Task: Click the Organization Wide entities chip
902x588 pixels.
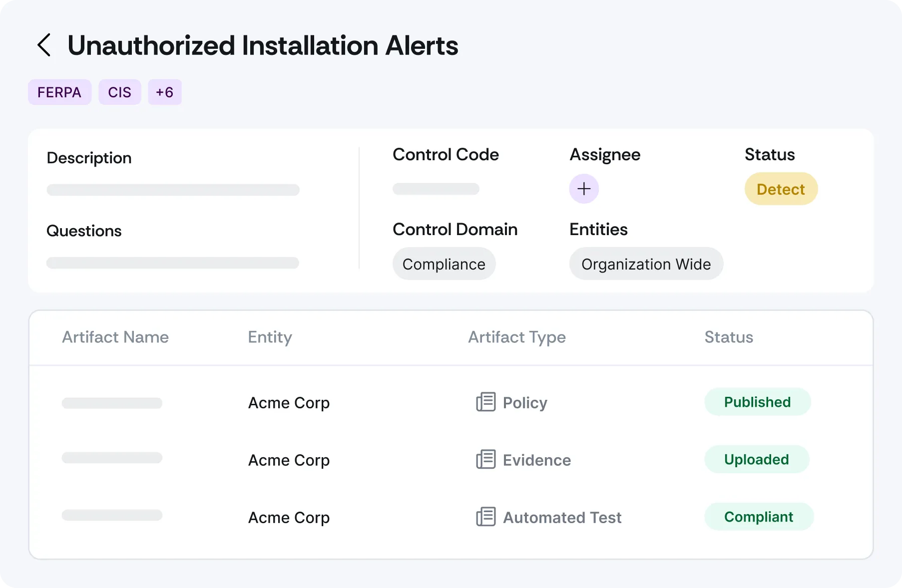Action: pos(646,264)
